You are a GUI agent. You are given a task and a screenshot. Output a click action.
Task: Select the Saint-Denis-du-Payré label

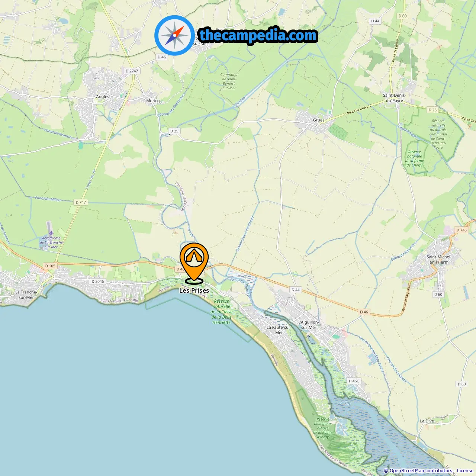(x=395, y=98)
